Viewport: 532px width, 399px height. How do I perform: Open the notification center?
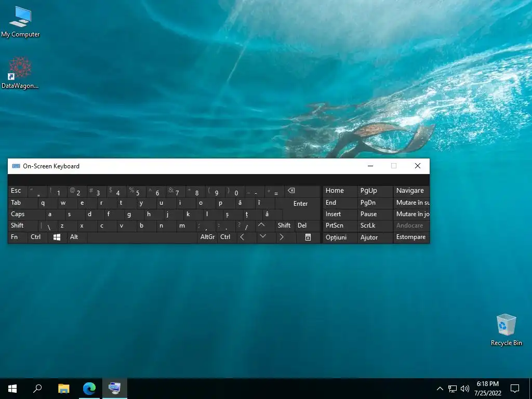pos(515,389)
